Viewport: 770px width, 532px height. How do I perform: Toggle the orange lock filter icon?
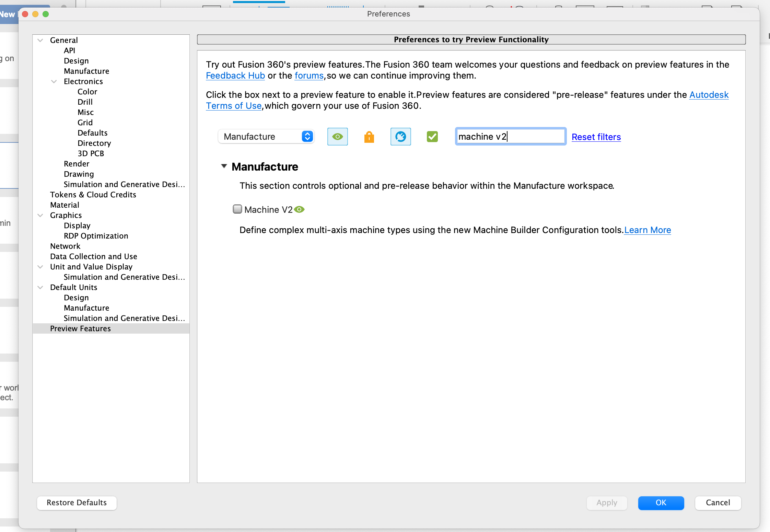point(369,137)
